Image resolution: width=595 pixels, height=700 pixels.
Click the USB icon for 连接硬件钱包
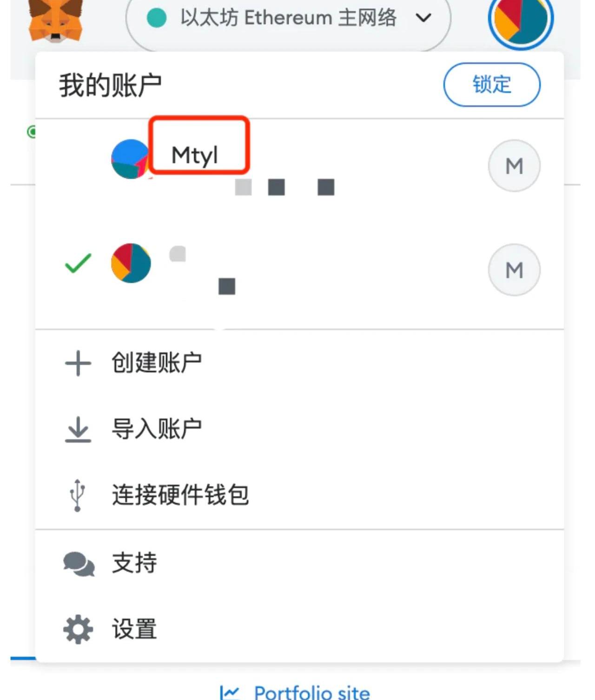(78, 495)
